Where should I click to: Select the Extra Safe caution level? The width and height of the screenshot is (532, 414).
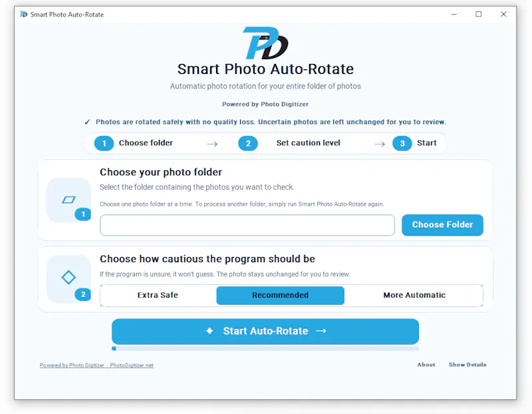click(158, 295)
